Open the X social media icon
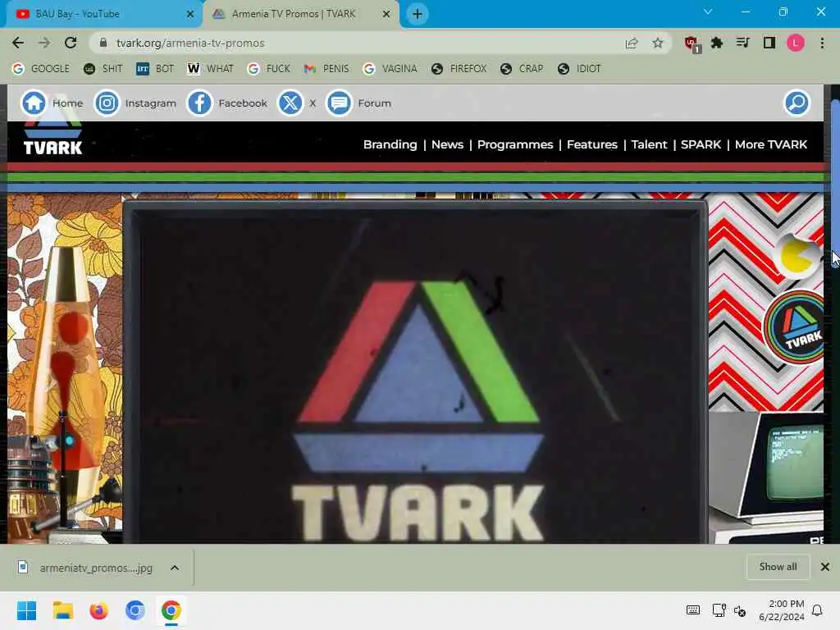Image resolution: width=840 pixels, height=630 pixels. click(x=290, y=103)
